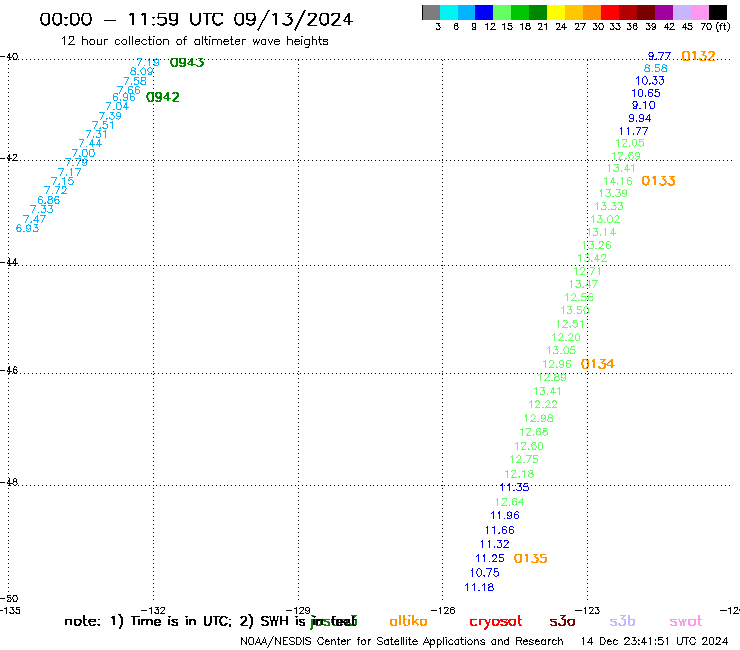Click the 12.60 wave height value
Screen dimensions: 740x650
pyautogui.click(x=529, y=446)
